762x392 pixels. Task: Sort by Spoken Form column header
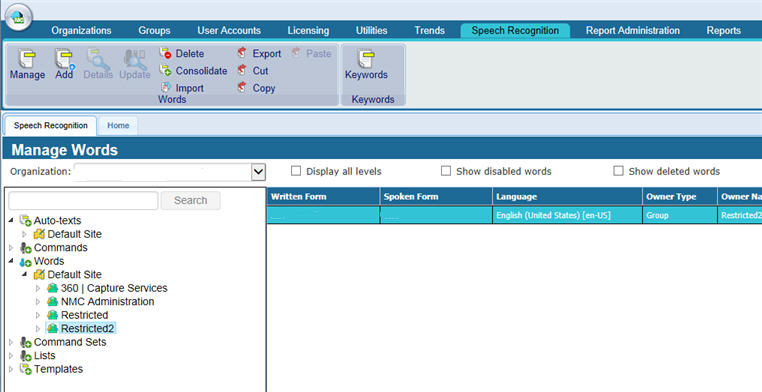[x=436, y=197]
